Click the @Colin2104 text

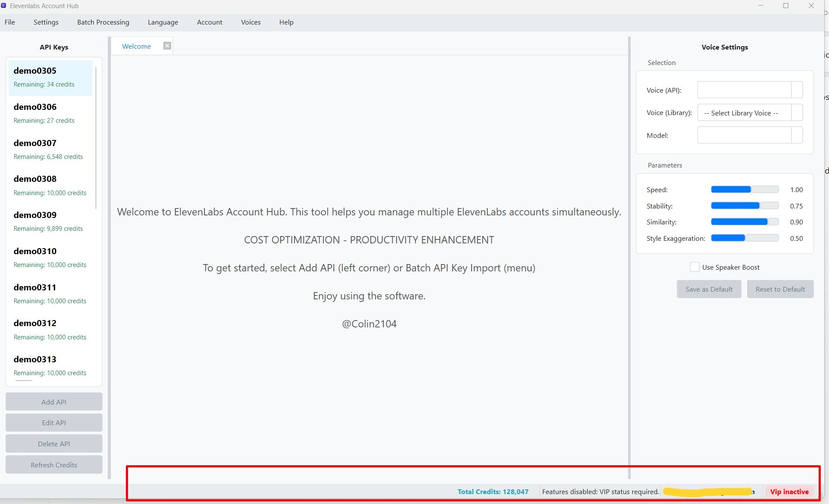point(369,324)
